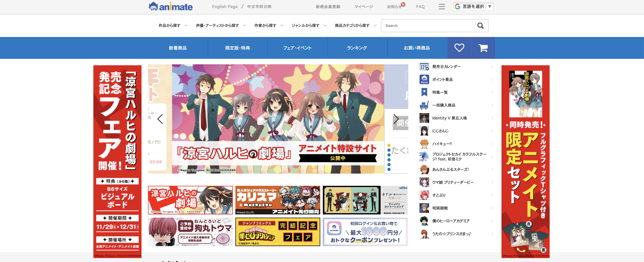Open the カリスマ mochocho banner
The height and width of the screenshot is (262, 644).
coord(277,200)
